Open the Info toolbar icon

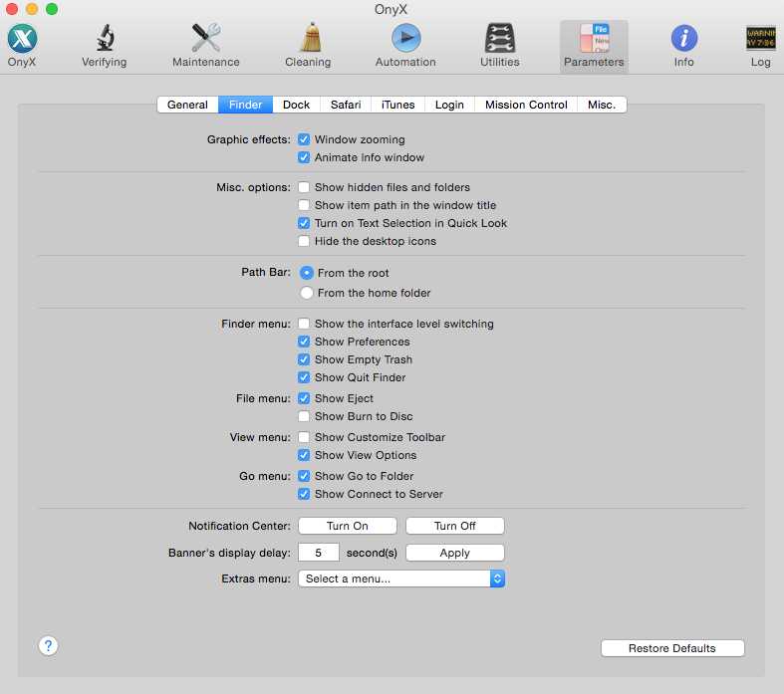[x=684, y=39]
